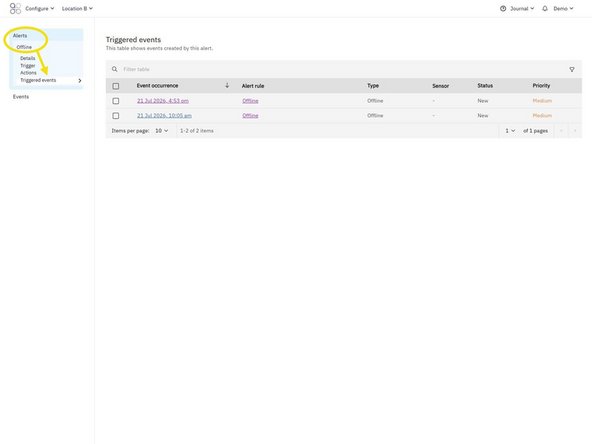Open the Trigger section in sidebar

point(28,65)
